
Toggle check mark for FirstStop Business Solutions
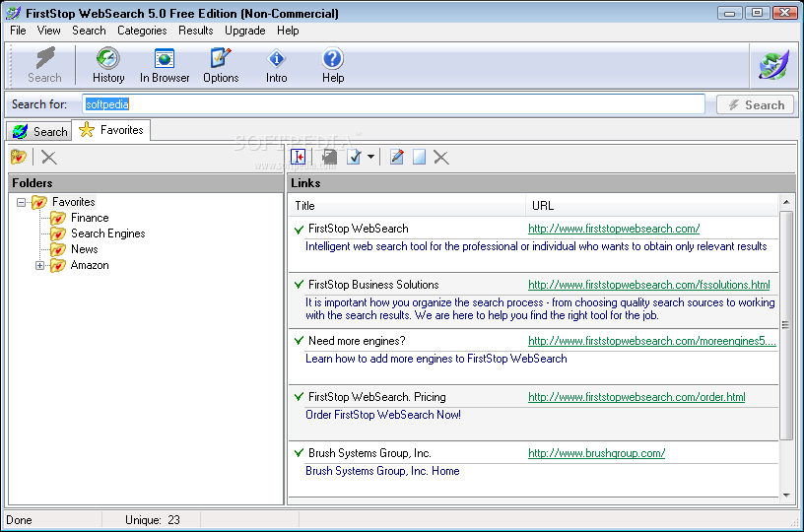coord(299,285)
